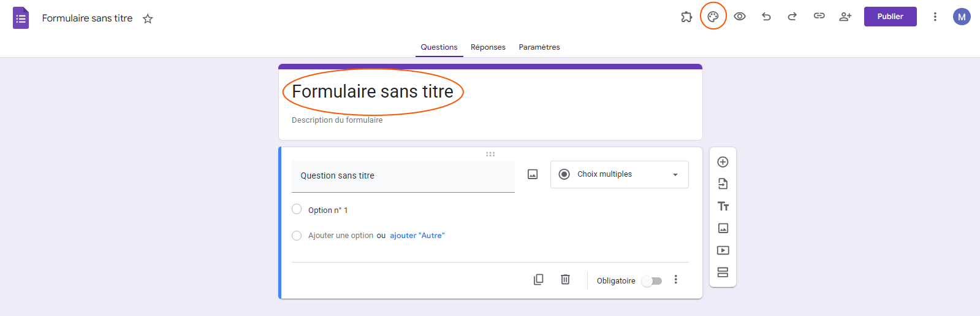Image resolution: width=980 pixels, height=316 pixels.
Task: Open the theme customization palette icon
Action: point(713,17)
